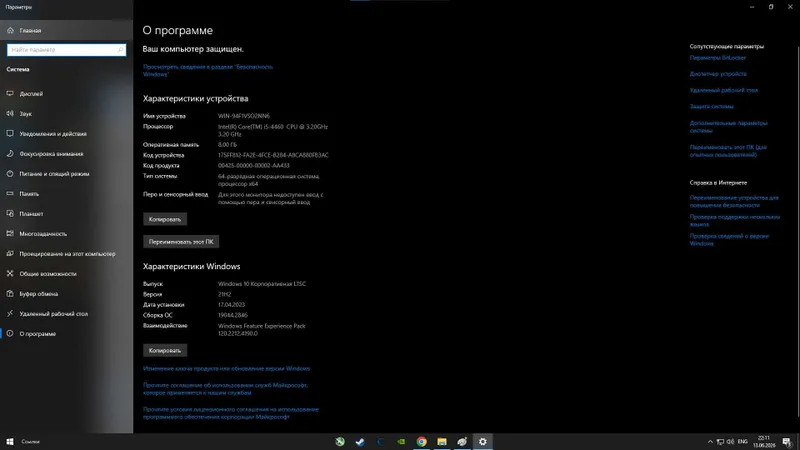The height and width of the screenshot is (450, 800).
Task: Open the advanced PC rename link
Action: 728,151
